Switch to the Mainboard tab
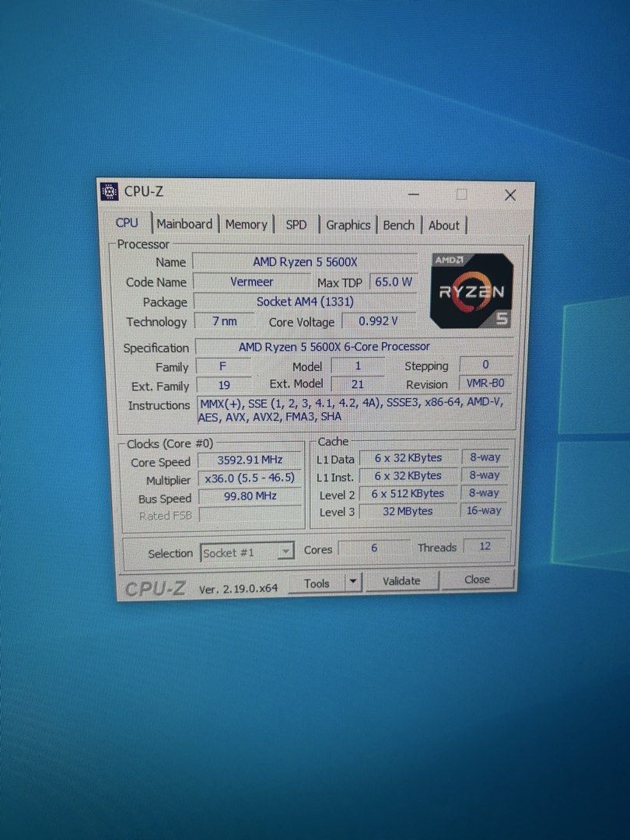The width and height of the screenshot is (630, 840). 184,224
